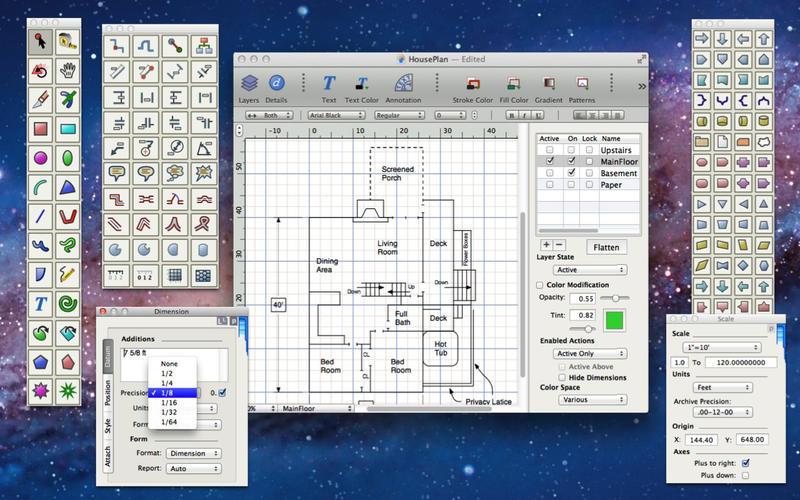Select the blue pentagon polygon tool
Screen dimensions: 800x500
click(x=40, y=362)
